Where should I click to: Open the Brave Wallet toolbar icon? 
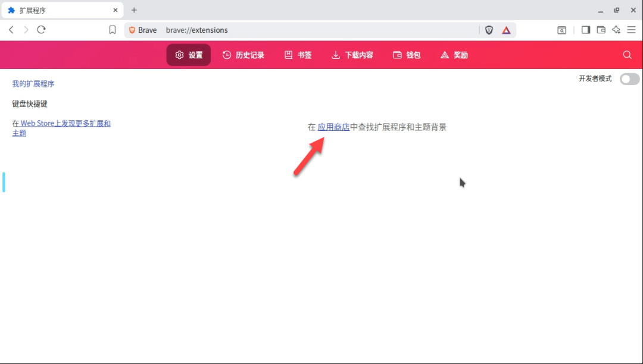coord(601,30)
